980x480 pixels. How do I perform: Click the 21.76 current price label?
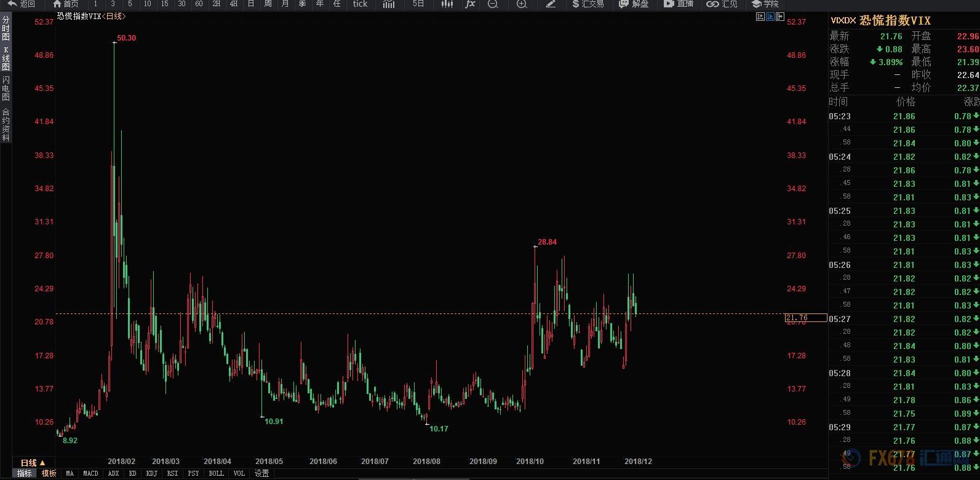coord(806,318)
